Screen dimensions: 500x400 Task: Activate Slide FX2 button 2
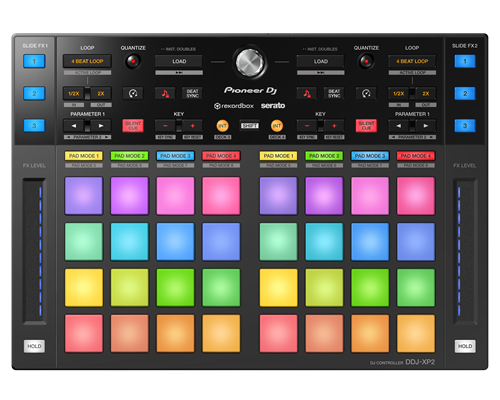coord(465,94)
